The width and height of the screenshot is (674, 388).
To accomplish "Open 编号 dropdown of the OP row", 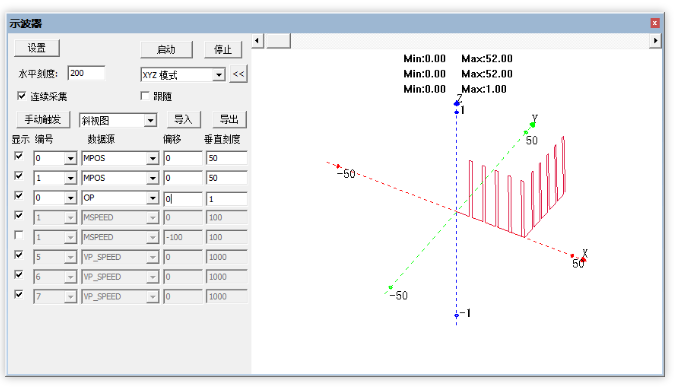I will tap(70, 198).
